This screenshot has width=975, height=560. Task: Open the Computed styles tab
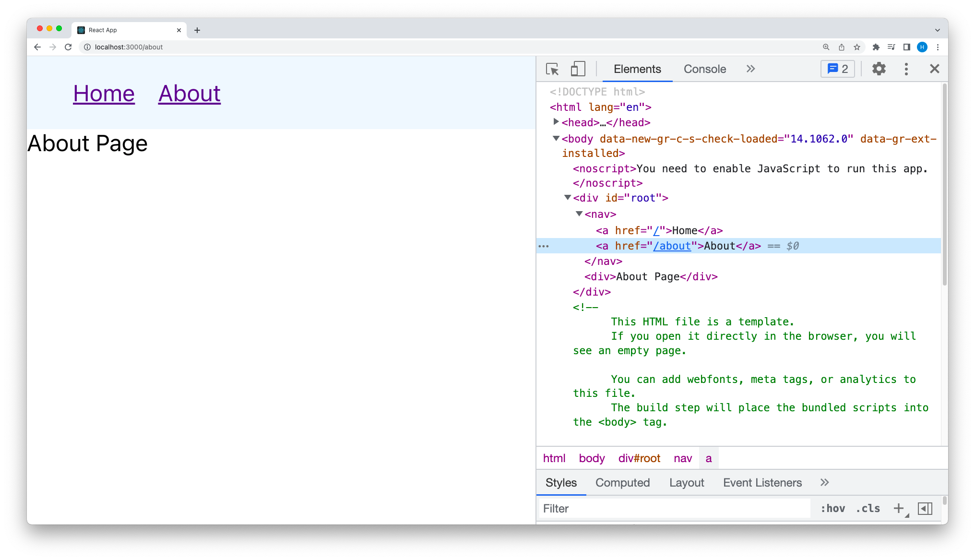622,483
